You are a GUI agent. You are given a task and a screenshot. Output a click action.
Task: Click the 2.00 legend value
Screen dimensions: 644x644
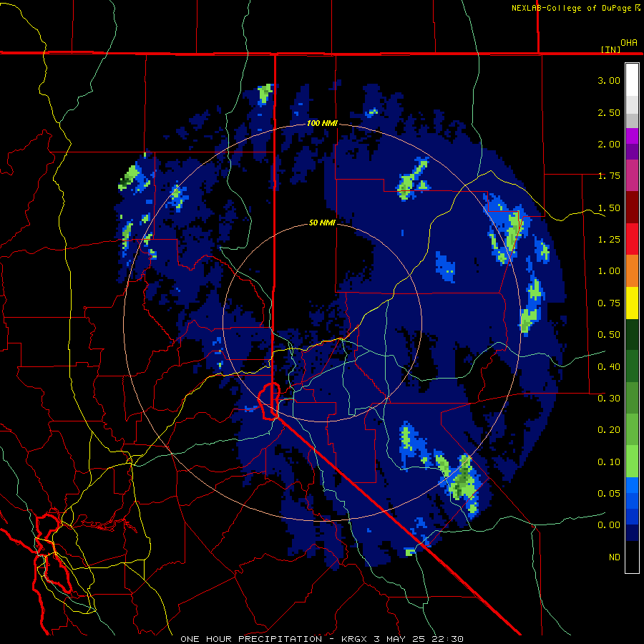pyautogui.click(x=609, y=144)
